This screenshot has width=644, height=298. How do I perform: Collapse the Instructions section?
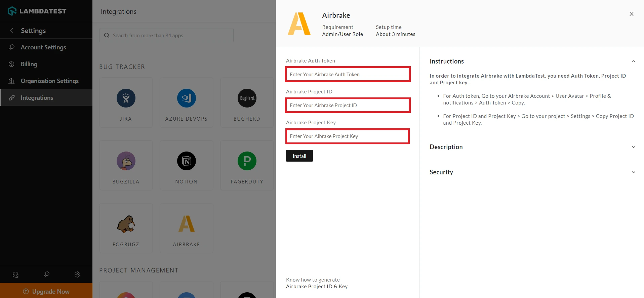pyautogui.click(x=633, y=61)
